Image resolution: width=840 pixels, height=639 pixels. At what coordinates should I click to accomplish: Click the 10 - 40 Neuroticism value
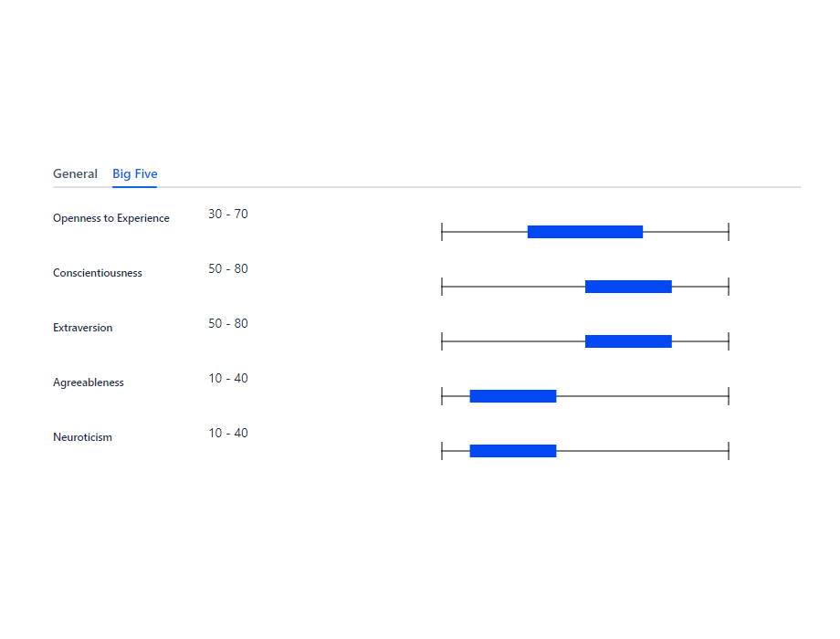228,433
